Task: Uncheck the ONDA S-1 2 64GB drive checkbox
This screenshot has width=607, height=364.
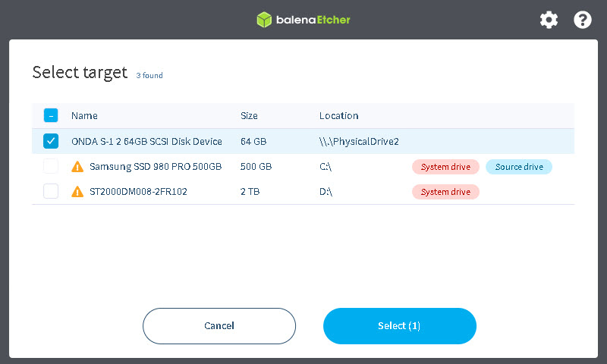Action: coord(51,141)
